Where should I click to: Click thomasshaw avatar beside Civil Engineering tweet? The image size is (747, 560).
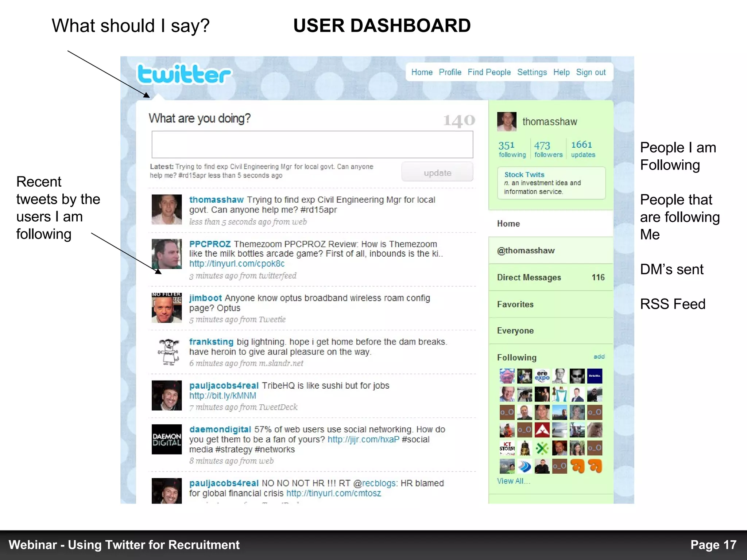coord(167,209)
